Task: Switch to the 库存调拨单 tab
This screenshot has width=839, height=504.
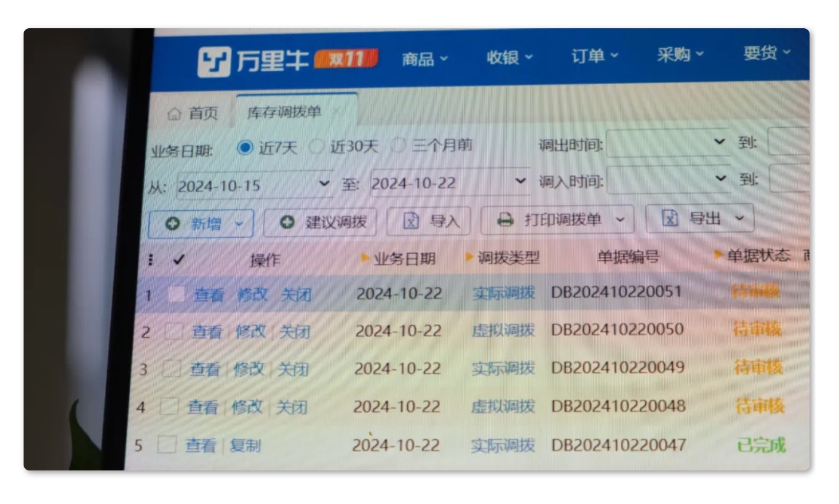Action: tap(284, 112)
